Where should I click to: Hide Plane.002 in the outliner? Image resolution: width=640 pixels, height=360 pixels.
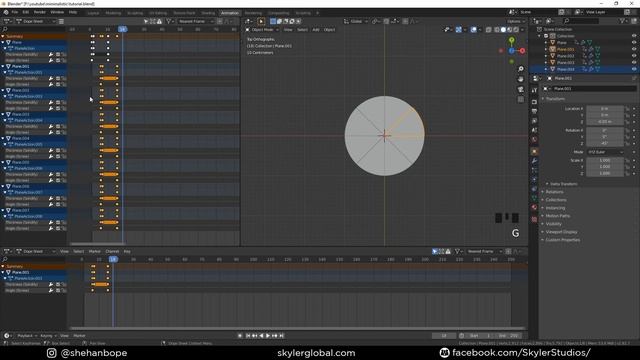click(x=634, y=56)
